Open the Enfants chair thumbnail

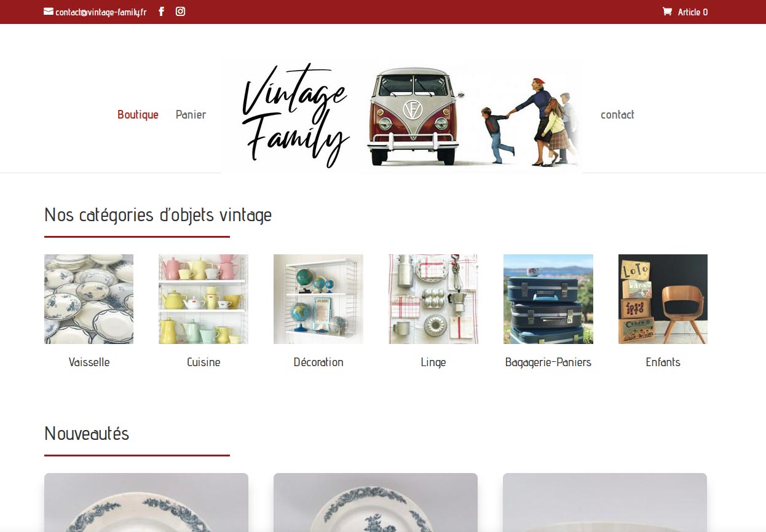[x=663, y=299]
